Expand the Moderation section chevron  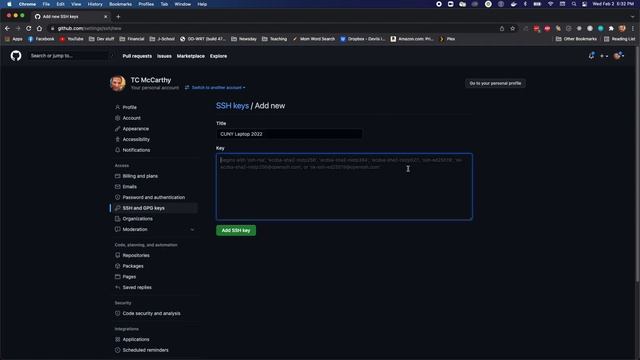coord(192,229)
